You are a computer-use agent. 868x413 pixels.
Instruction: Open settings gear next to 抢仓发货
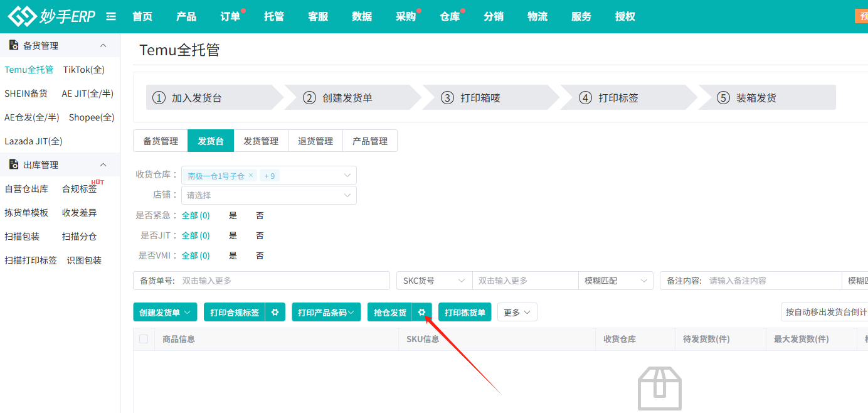point(422,312)
